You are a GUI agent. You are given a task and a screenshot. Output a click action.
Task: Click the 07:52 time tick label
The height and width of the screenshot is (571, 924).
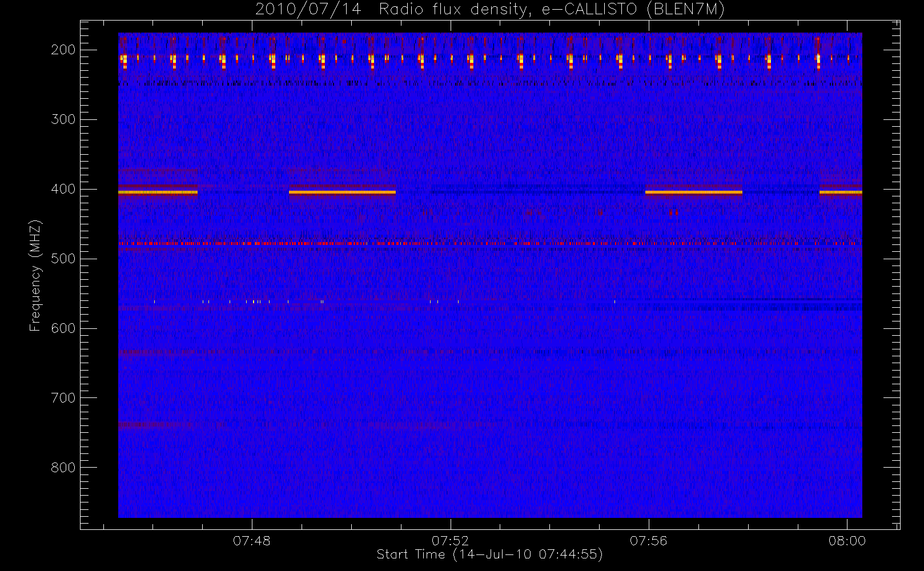(x=450, y=541)
